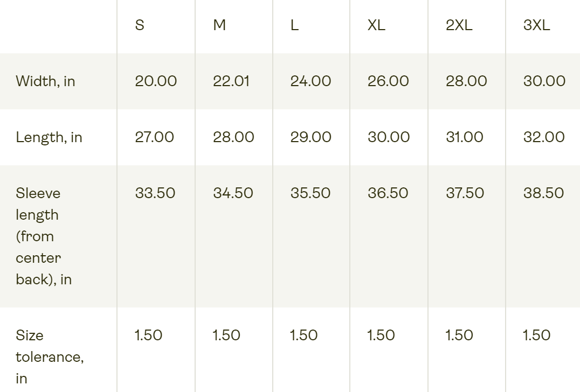Select the Size tolerance row label

tap(49, 356)
